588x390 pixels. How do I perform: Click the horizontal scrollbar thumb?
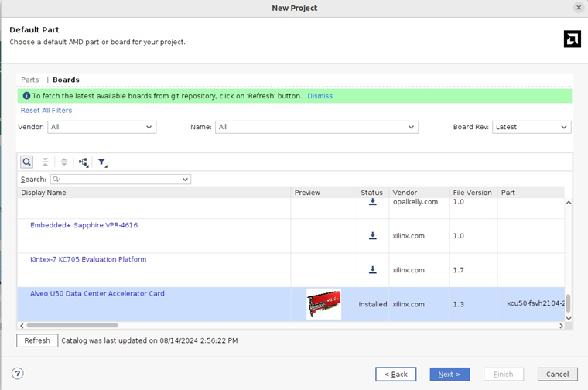click(x=73, y=326)
